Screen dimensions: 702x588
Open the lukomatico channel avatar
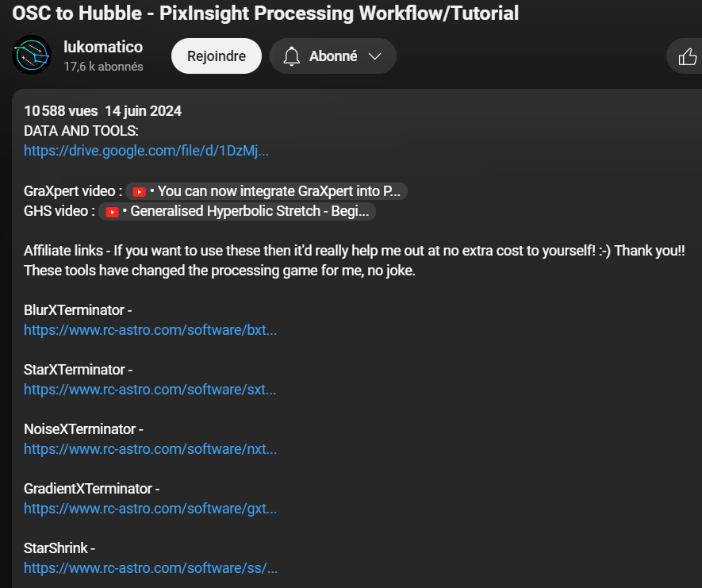click(x=32, y=56)
